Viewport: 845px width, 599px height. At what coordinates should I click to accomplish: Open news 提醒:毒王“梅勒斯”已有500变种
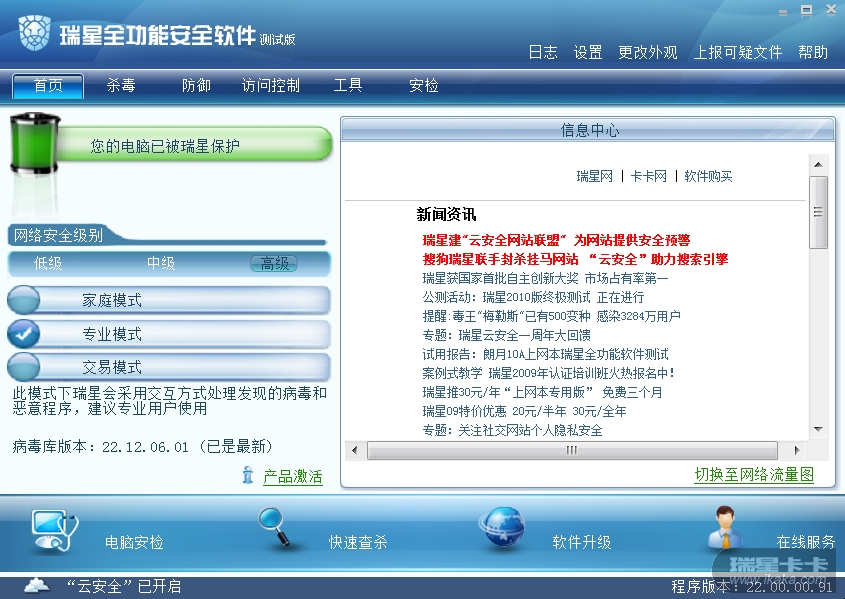coord(551,316)
